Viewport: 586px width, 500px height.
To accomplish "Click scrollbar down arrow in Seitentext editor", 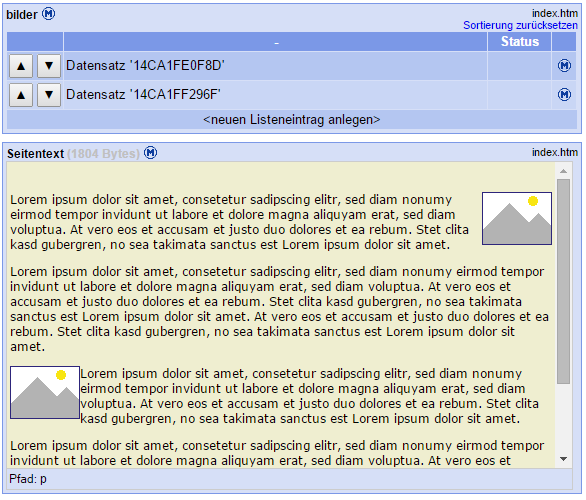I will (x=564, y=459).
